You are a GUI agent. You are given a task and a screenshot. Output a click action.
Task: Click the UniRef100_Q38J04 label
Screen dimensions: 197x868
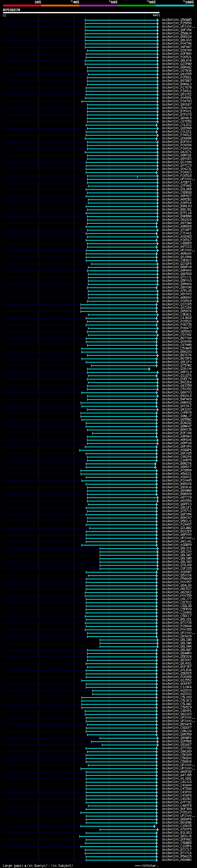177,369
